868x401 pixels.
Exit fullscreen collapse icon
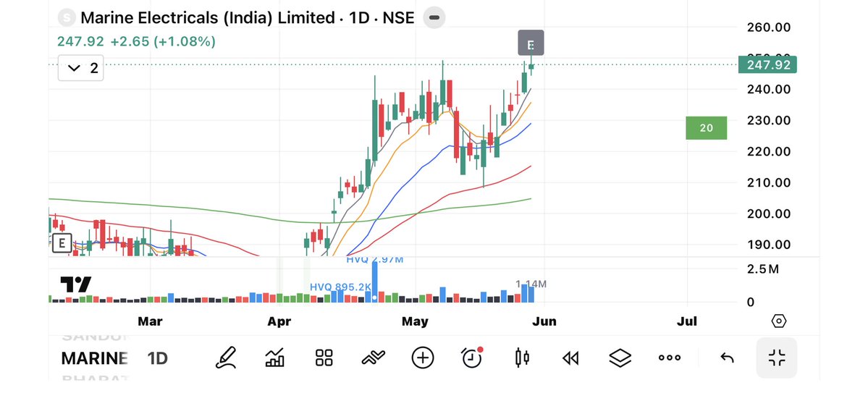pos(777,358)
